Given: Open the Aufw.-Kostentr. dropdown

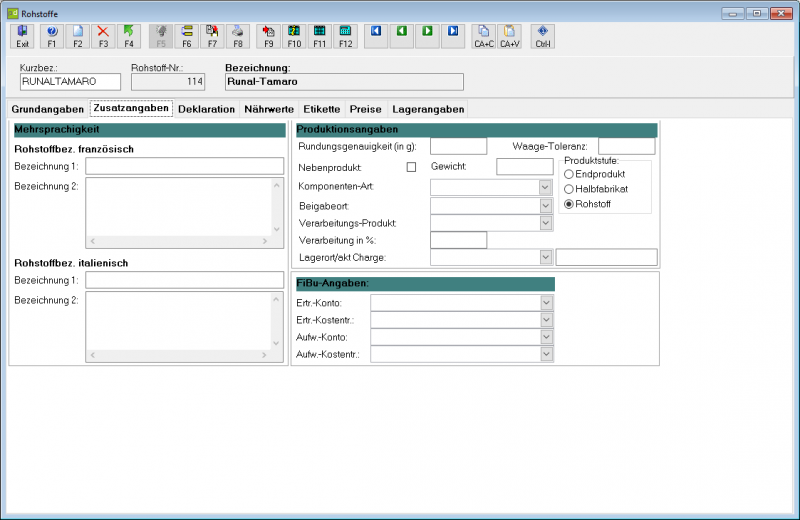Looking at the screenshot, I should click(546, 354).
